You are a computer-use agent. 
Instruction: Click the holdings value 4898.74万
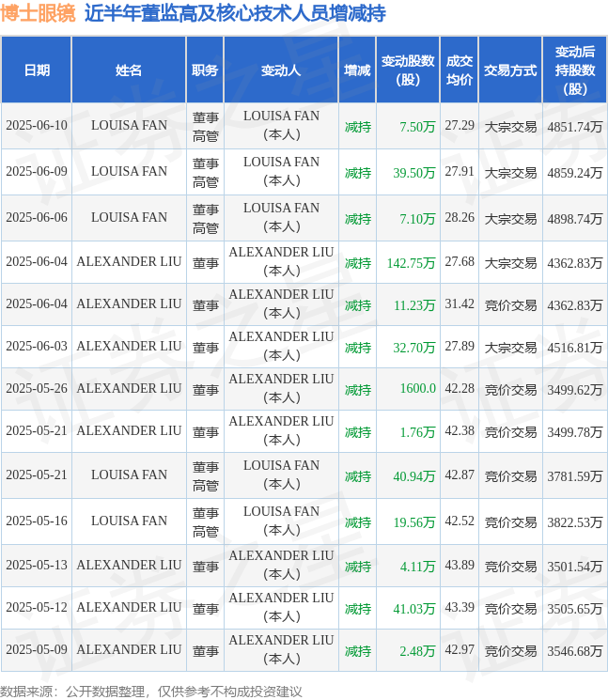click(575, 219)
